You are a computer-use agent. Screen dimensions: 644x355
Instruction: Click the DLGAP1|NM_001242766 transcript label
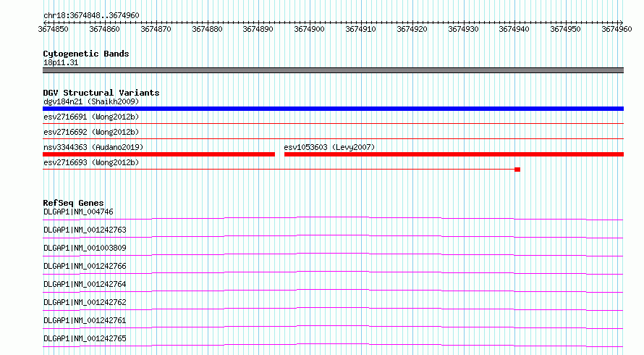(85, 266)
